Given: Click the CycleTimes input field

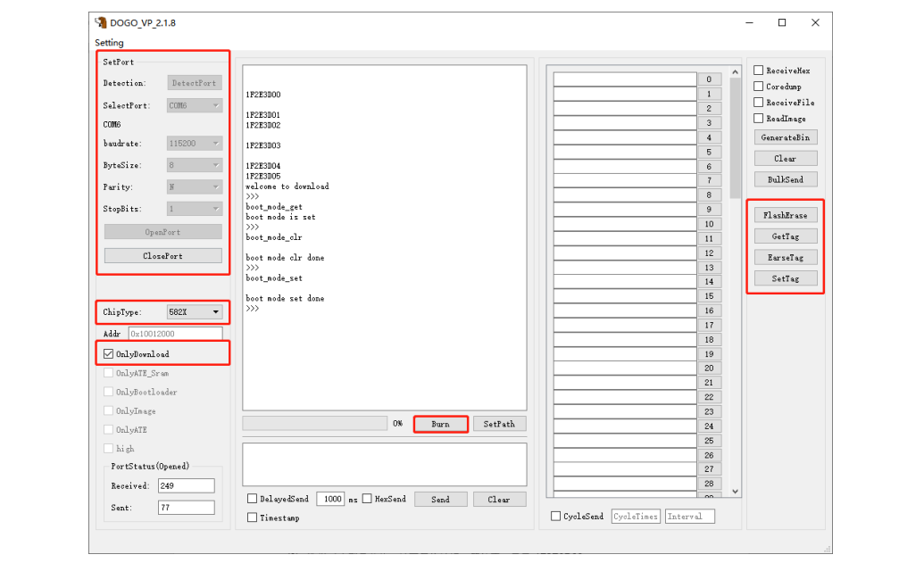Looking at the screenshot, I should pyautogui.click(x=636, y=517).
